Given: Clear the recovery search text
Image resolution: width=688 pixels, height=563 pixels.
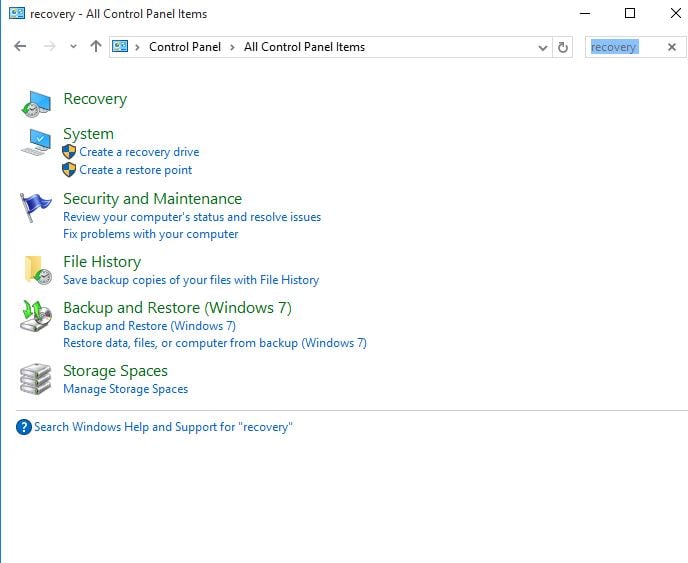Looking at the screenshot, I should [672, 47].
